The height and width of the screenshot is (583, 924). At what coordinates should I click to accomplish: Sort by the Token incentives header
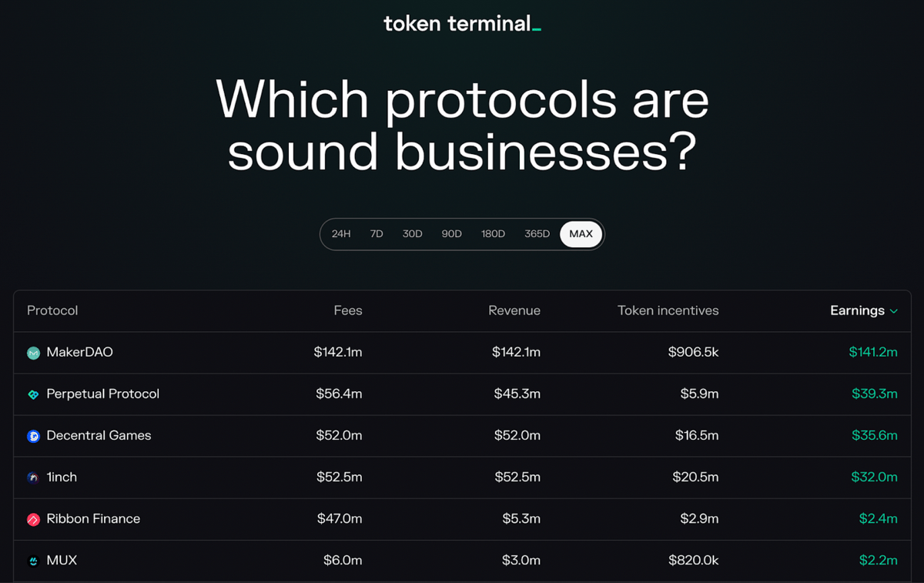[x=668, y=311]
